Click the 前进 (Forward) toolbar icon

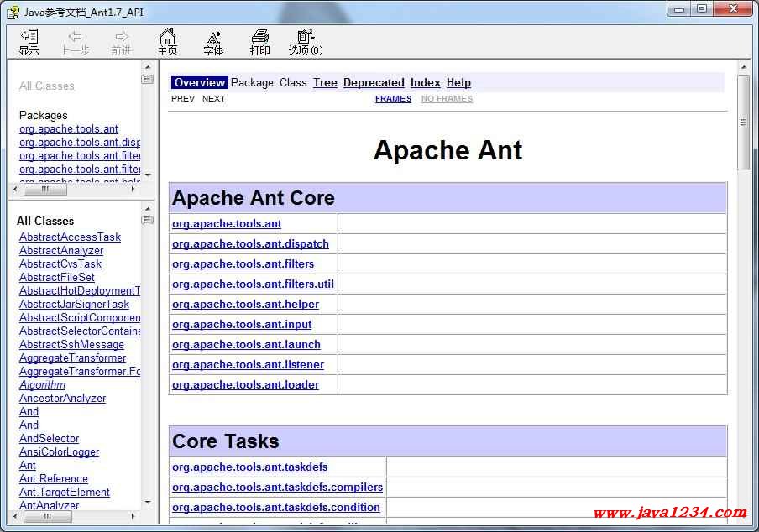[121, 43]
